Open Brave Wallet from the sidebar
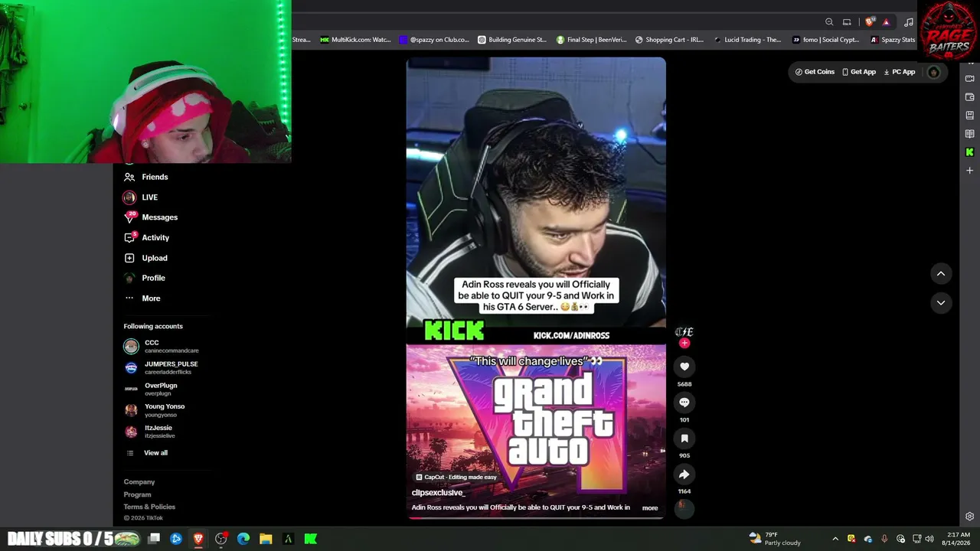 click(x=969, y=97)
